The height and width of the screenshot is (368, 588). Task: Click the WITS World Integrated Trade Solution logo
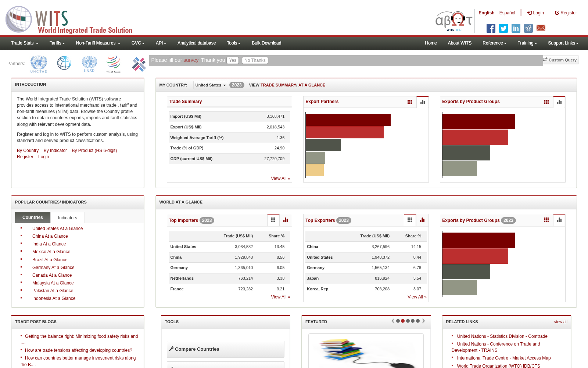(x=69, y=20)
